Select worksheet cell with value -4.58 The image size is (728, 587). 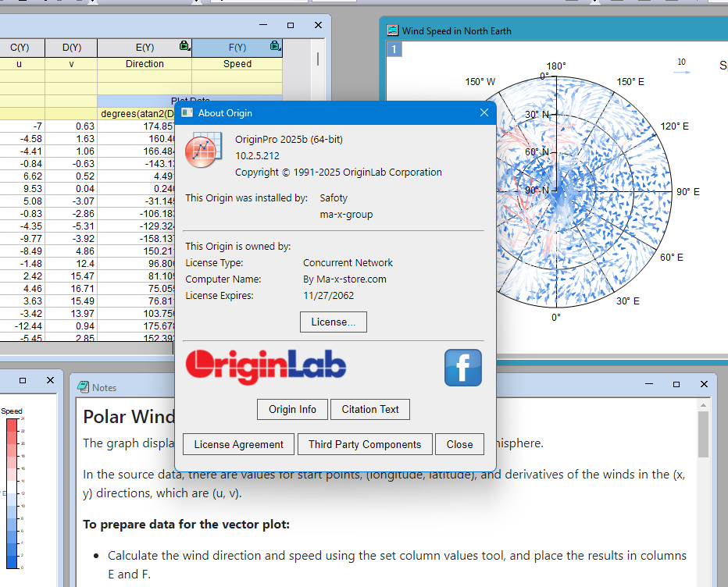tap(23, 139)
